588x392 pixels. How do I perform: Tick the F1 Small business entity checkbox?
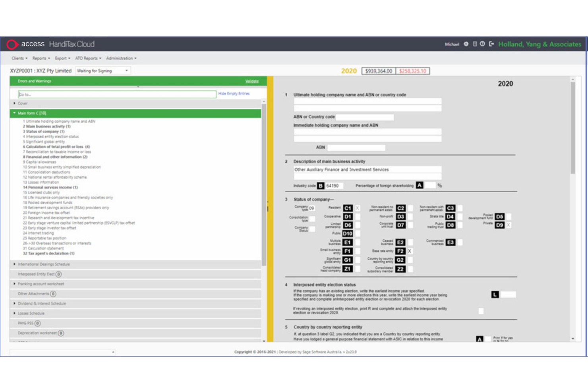click(357, 251)
